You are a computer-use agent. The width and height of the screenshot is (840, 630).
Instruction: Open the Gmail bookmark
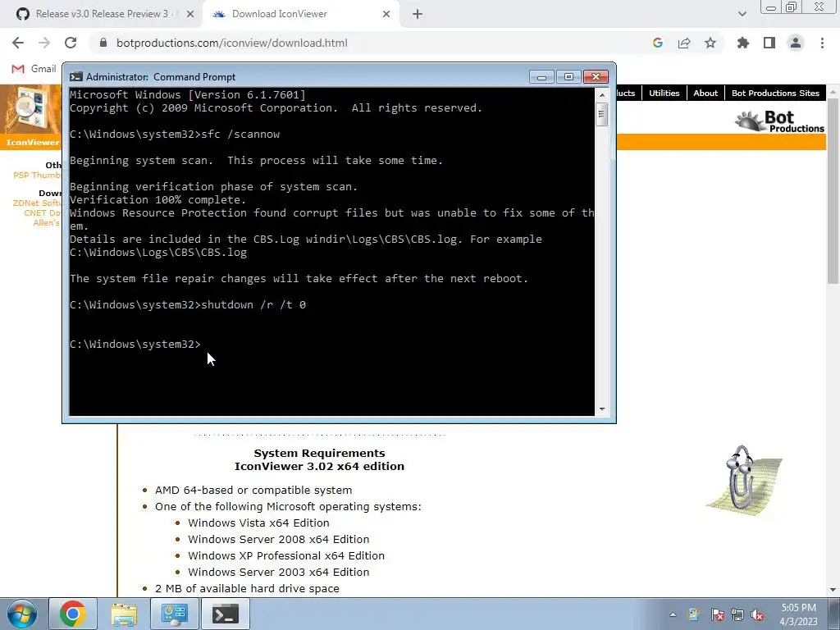[x=34, y=69]
